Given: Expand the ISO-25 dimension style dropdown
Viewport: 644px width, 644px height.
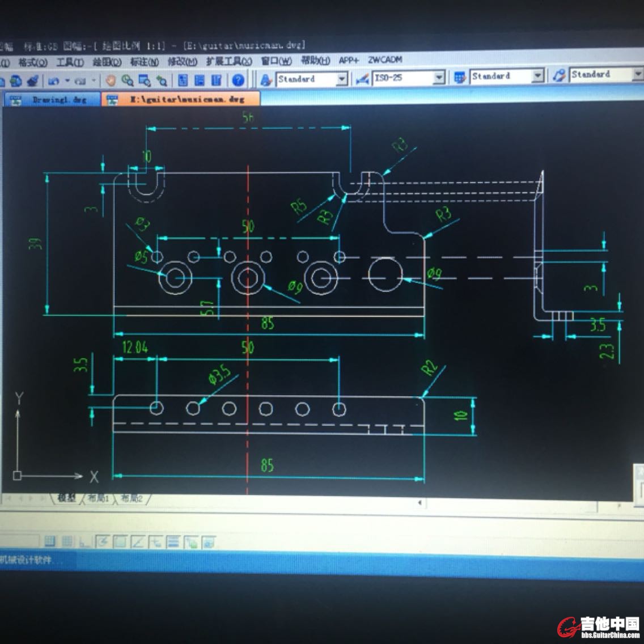Looking at the screenshot, I should 439,78.
